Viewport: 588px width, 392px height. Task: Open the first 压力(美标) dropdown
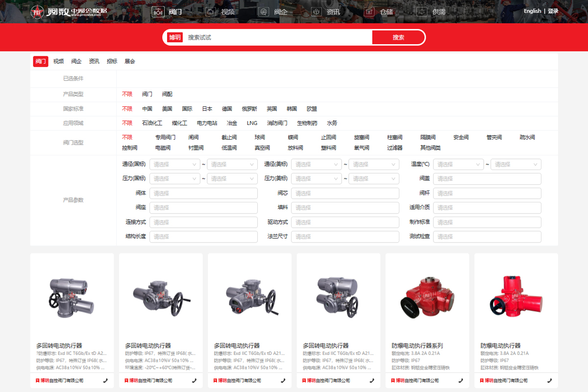point(316,179)
